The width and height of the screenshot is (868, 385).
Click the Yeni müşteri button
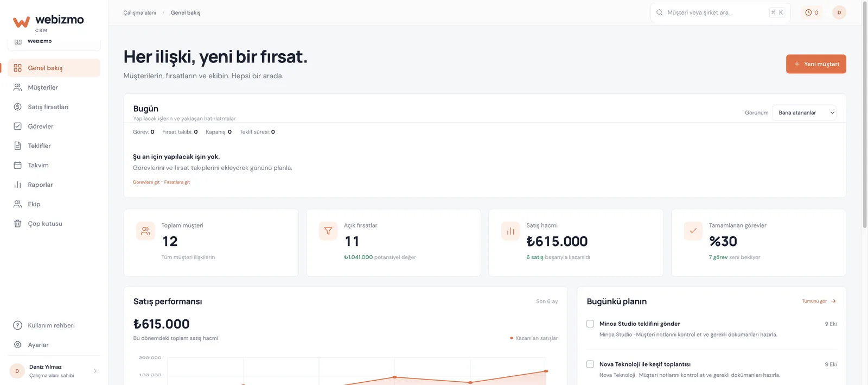[x=816, y=64]
